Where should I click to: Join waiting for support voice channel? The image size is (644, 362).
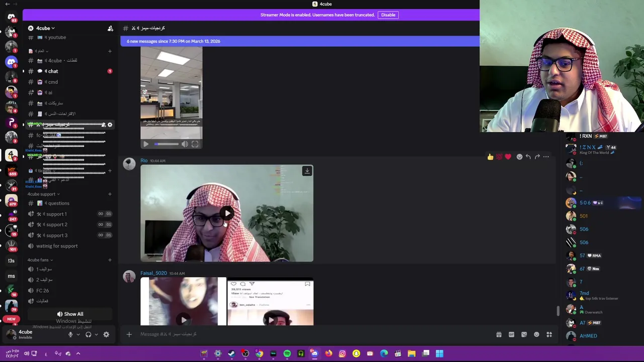[70, 246]
